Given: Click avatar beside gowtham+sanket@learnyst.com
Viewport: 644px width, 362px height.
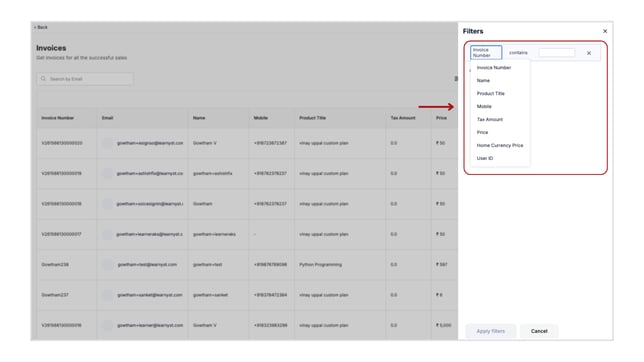Looking at the screenshot, I should [x=107, y=295].
